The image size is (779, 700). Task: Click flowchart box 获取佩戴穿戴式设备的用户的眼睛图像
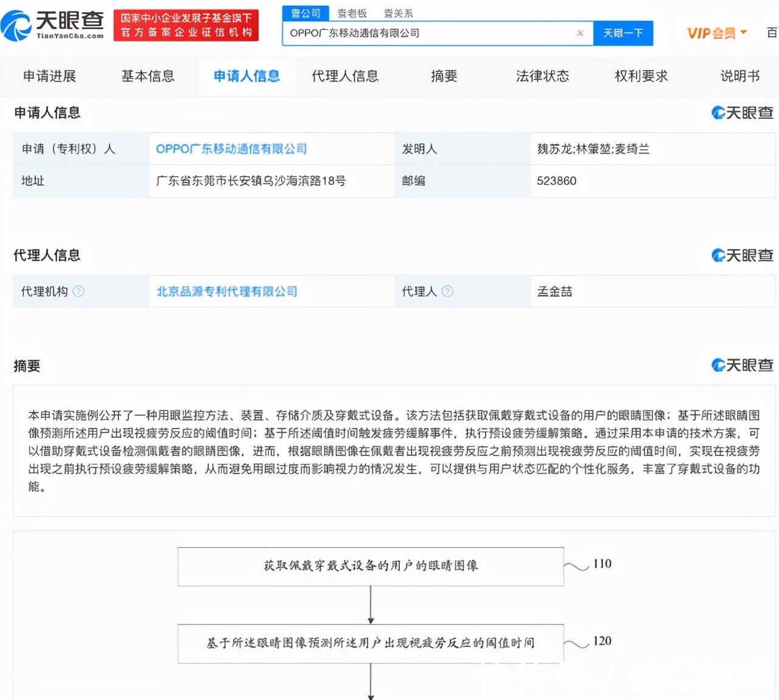point(371,566)
